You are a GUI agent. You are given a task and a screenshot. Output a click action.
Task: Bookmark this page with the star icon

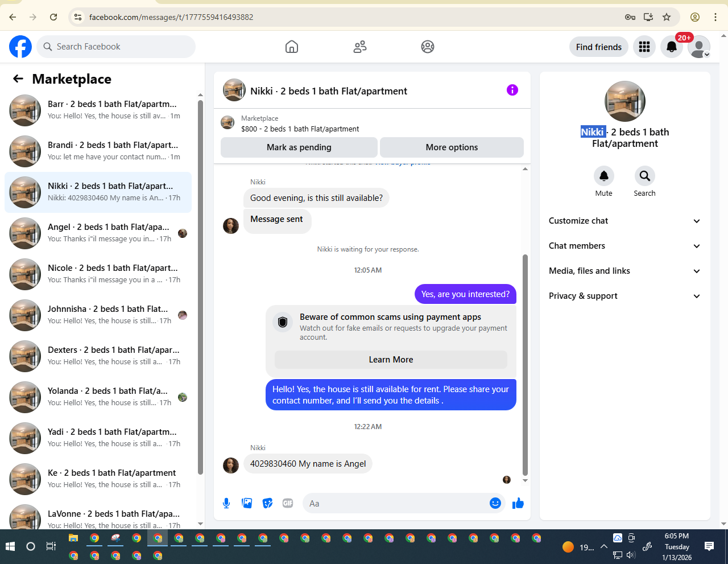point(667,17)
